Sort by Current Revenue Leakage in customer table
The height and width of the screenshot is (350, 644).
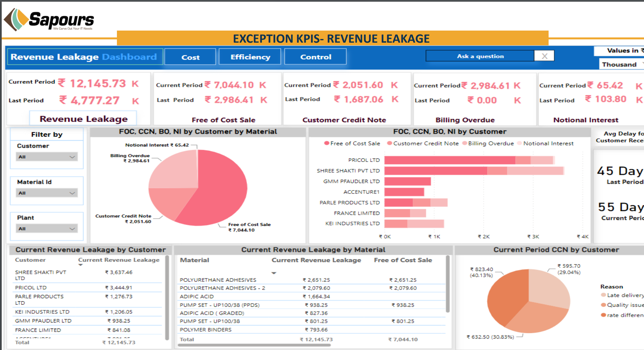(119, 260)
